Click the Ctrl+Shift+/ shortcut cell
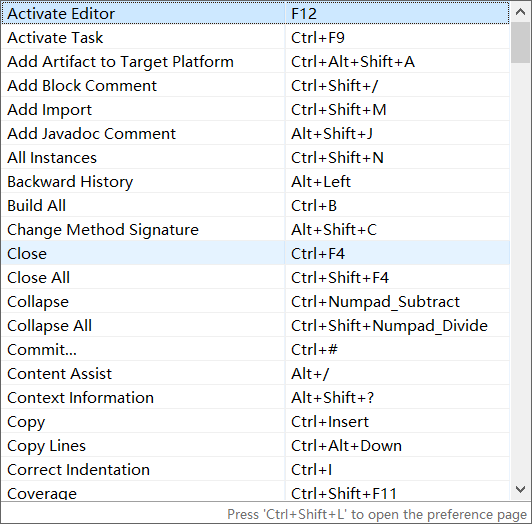Screen dimensions: 532x524 tap(397, 86)
